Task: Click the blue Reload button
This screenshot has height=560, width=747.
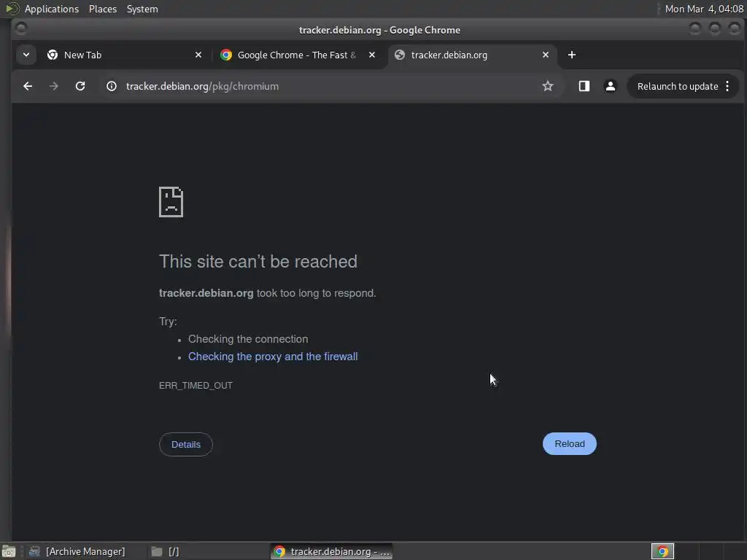Action: [569, 444]
